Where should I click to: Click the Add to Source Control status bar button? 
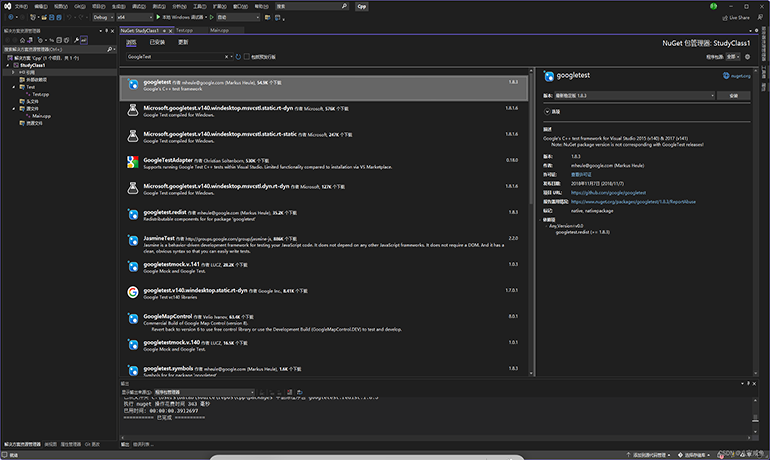click(648, 455)
